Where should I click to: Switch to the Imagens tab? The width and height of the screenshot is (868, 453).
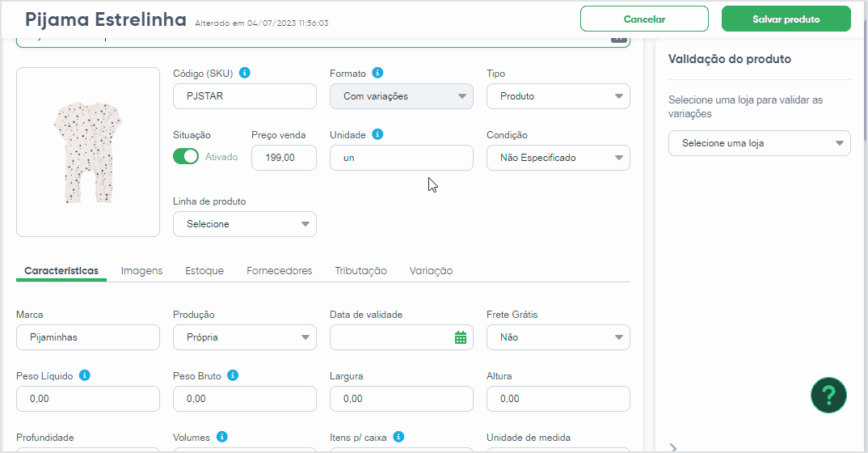pyautogui.click(x=141, y=271)
